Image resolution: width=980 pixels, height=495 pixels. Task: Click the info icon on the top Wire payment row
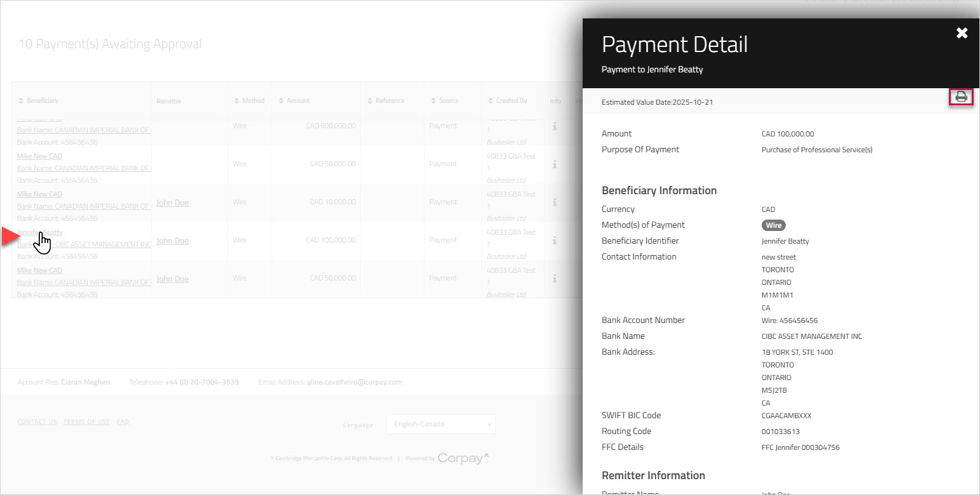click(x=555, y=126)
